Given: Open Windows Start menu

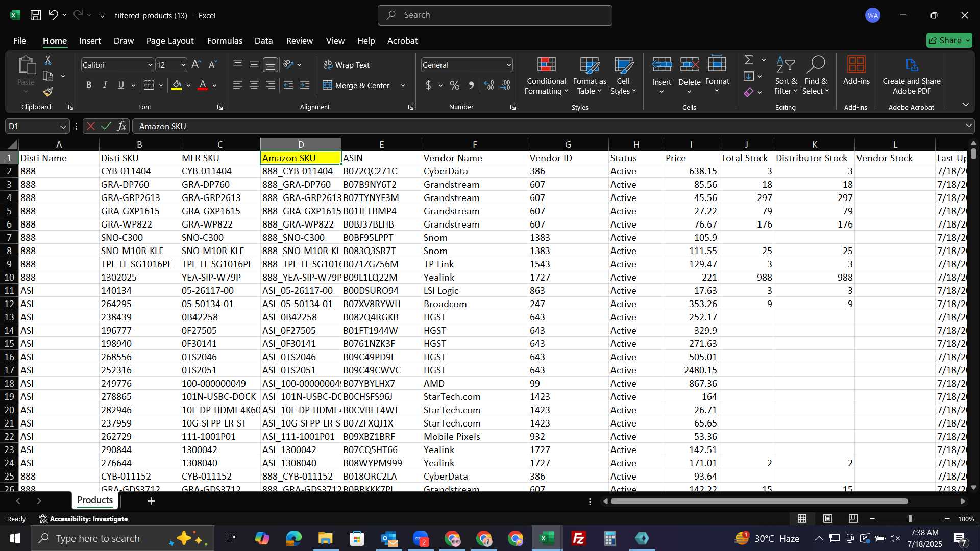Looking at the screenshot, I should point(15,538).
